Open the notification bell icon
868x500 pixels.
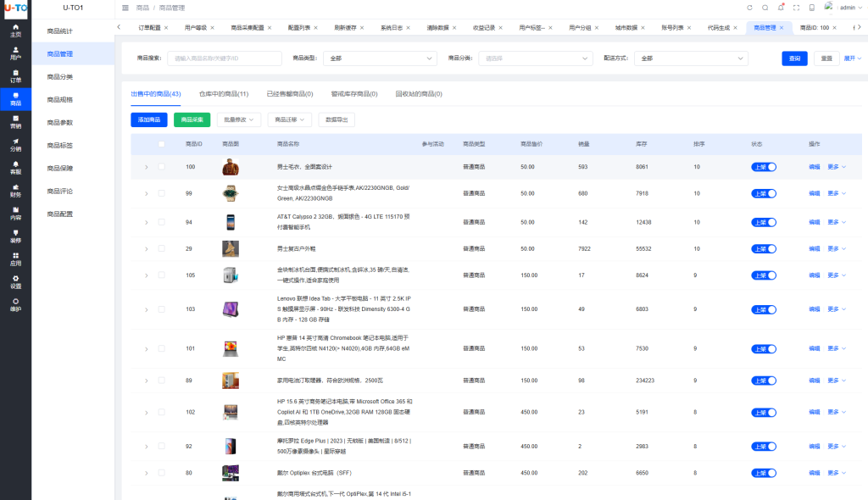(781, 8)
